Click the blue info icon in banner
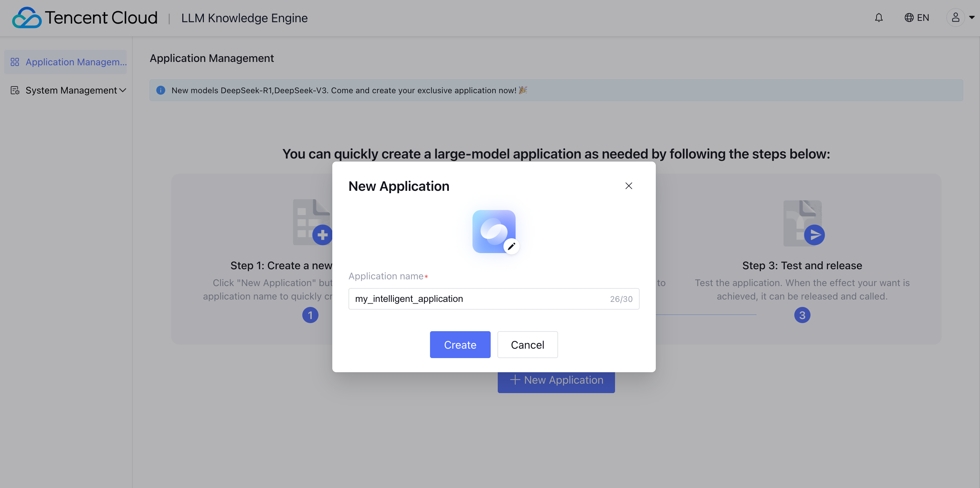This screenshot has height=488, width=980. (x=160, y=91)
